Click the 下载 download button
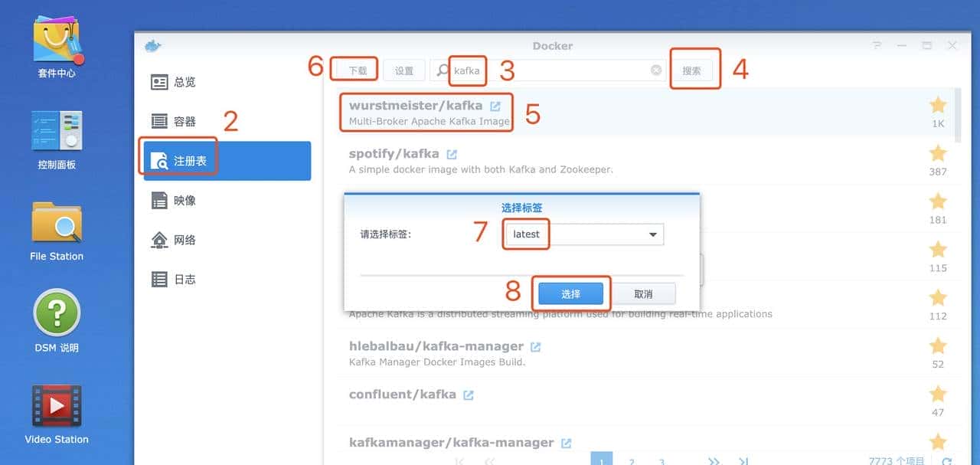The width and height of the screenshot is (980, 465). point(358,70)
